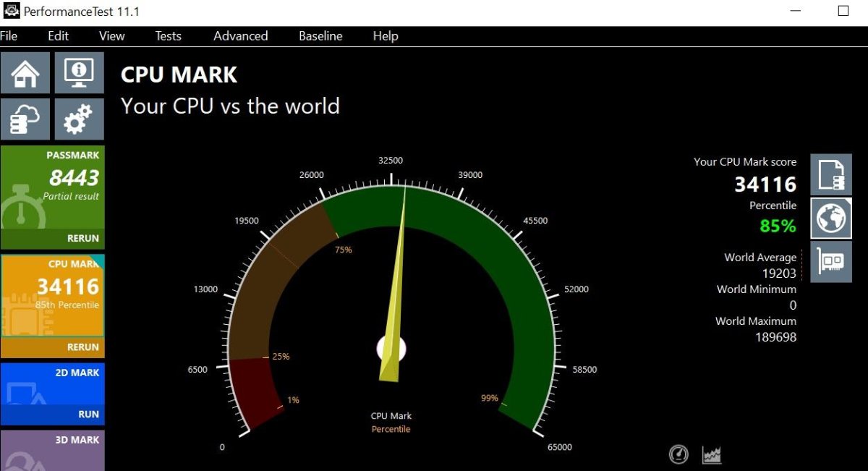Image resolution: width=868 pixels, height=471 pixels.
Task: Select the hardware card comparison icon
Action: (x=831, y=262)
